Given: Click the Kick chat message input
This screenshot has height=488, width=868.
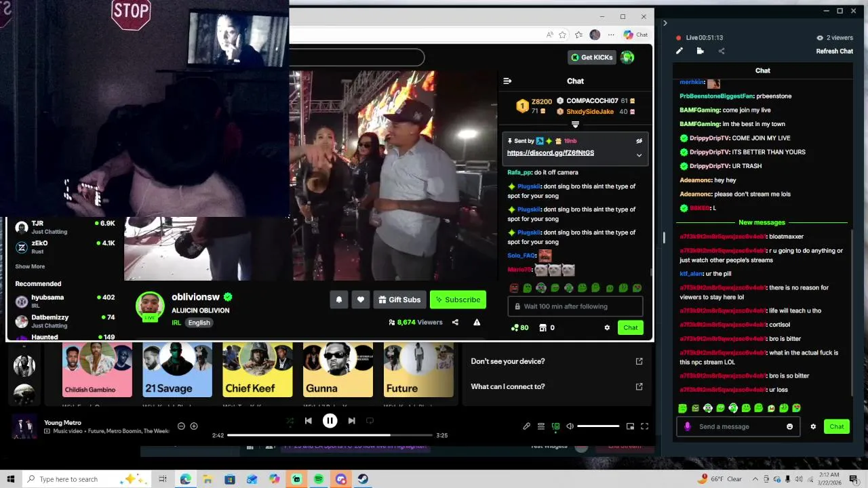Looking at the screenshot, I should pos(575,306).
